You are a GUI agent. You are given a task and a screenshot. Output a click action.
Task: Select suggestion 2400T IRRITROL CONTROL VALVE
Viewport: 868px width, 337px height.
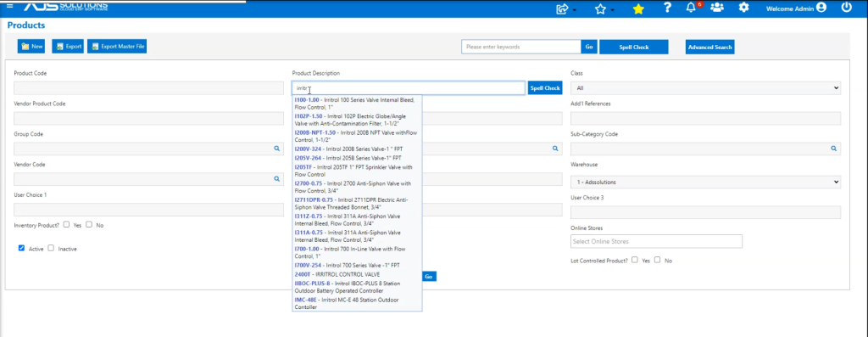click(x=357, y=274)
